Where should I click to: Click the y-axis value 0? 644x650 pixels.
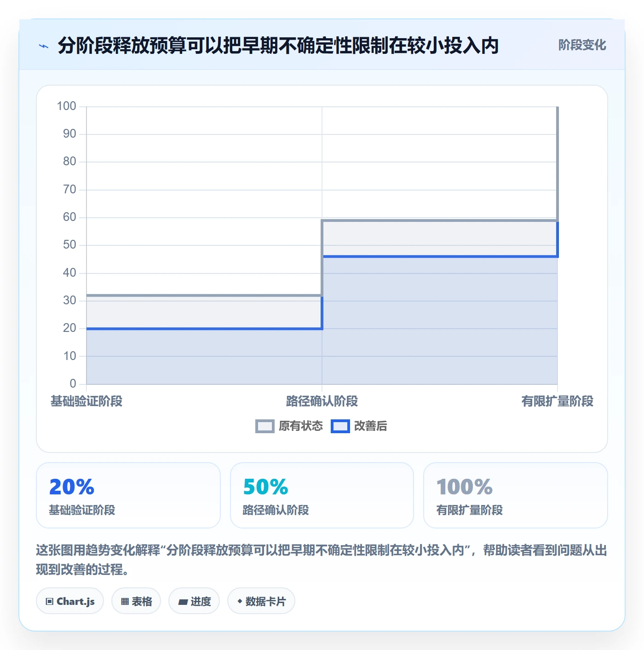pyautogui.click(x=73, y=383)
